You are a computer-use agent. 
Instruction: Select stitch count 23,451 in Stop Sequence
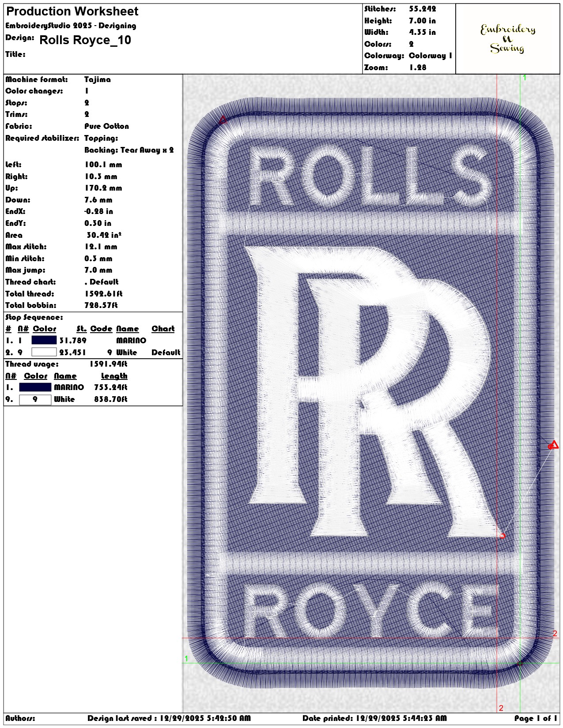73,353
